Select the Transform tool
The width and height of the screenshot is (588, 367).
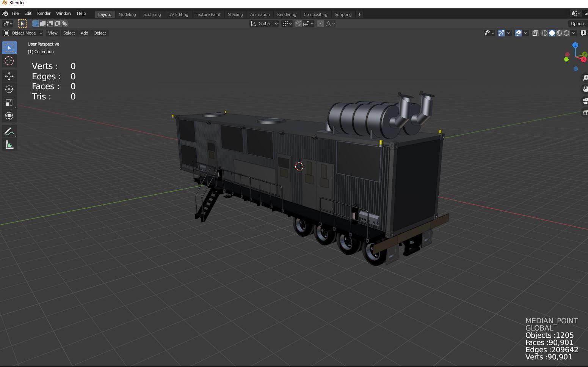(x=9, y=116)
